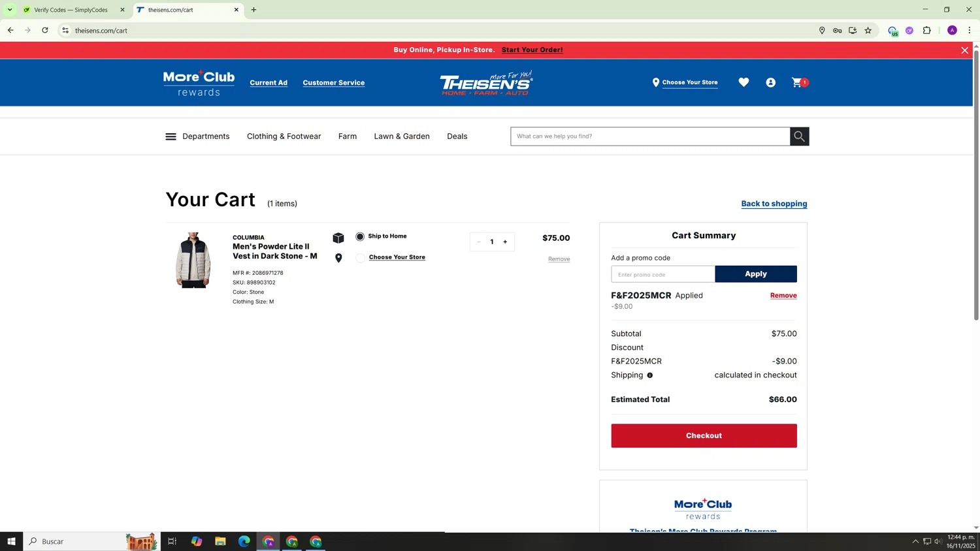Click the vest product thumbnail
Image resolution: width=980 pixels, height=551 pixels.
pos(193,260)
